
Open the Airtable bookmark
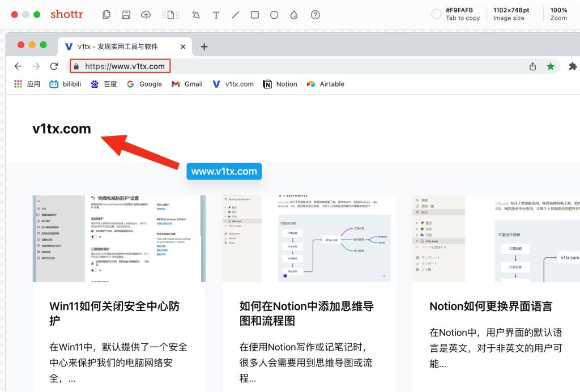pos(326,84)
